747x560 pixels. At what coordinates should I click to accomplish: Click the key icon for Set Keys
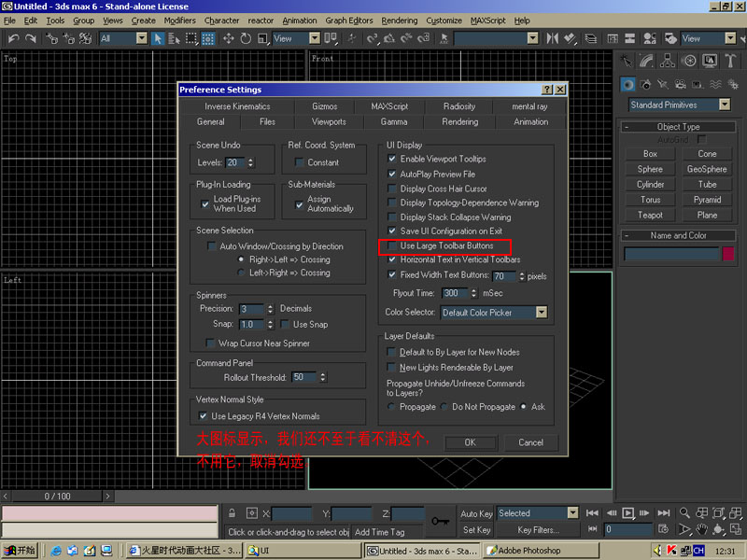point(440,521)
